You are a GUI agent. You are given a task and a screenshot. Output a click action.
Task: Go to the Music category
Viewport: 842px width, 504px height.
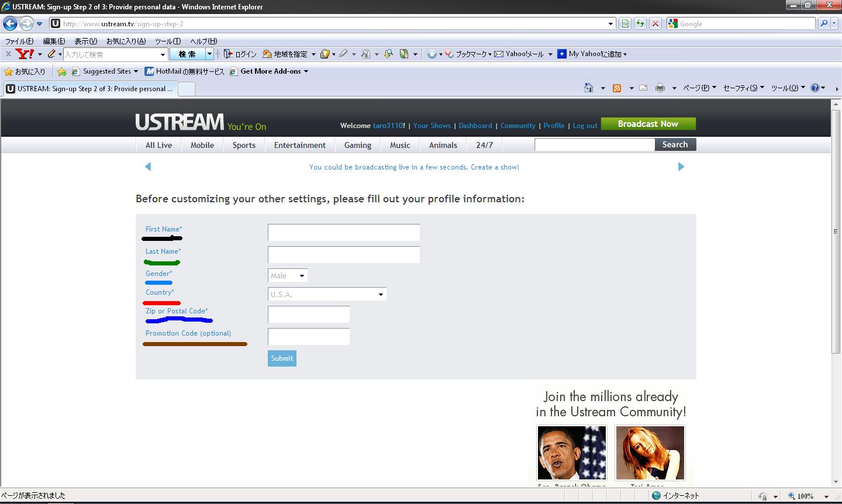(401, 145)
